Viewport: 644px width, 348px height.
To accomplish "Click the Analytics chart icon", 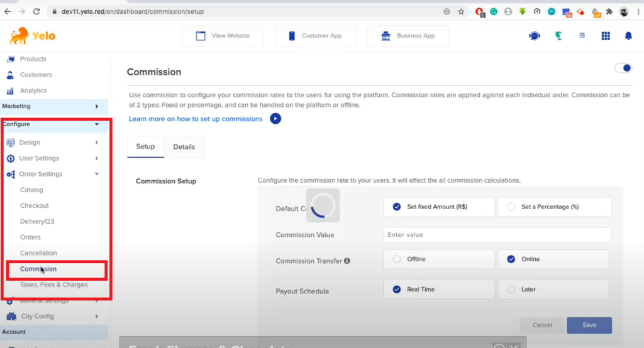I will coord(10,90).
